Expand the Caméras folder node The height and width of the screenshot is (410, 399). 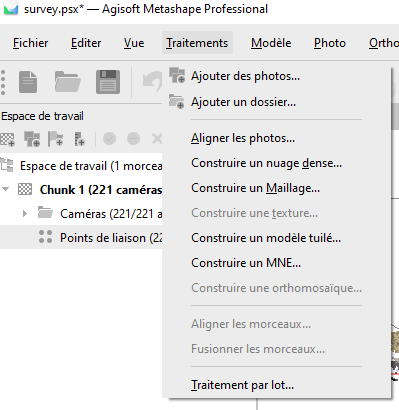click(25, 213)
